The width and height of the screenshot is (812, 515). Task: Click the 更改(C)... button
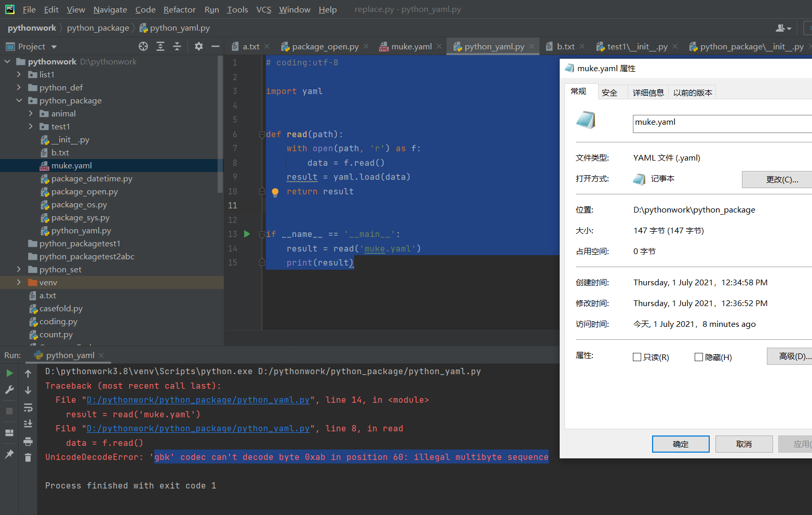[x=779, y=179]
